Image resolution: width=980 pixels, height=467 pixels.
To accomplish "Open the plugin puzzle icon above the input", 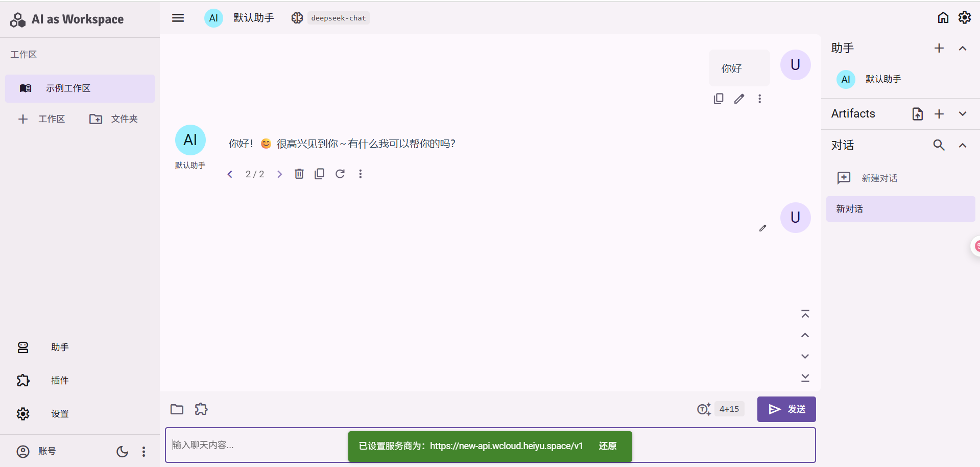I will (201, 409).
